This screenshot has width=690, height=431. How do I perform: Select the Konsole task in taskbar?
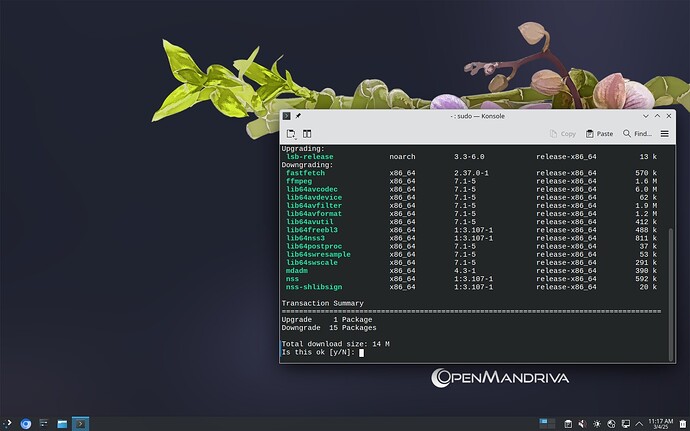click(x=80, y=423)
